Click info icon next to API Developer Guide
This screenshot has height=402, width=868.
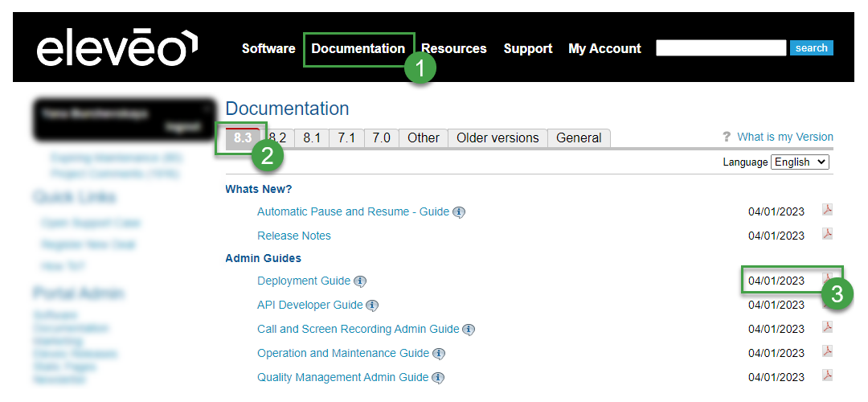(372, 306)
